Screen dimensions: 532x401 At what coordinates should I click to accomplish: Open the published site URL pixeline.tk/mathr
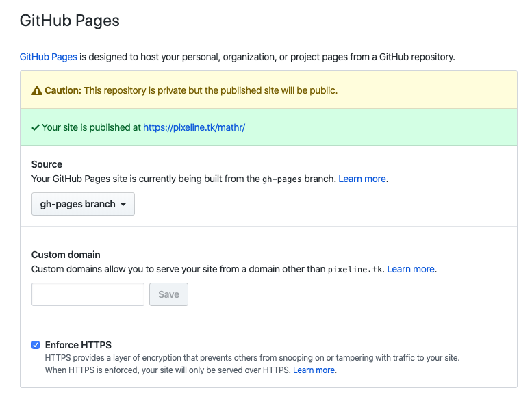[x=194, y=127]
